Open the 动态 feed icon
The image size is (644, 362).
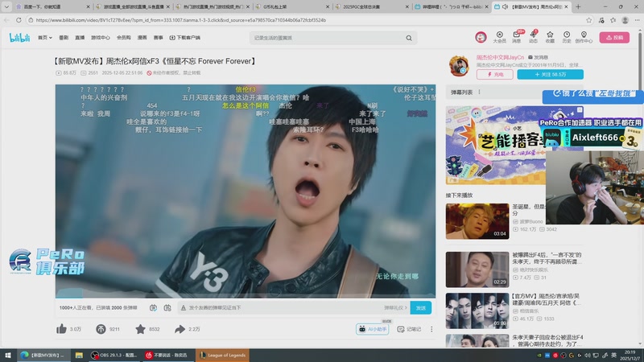533,37
